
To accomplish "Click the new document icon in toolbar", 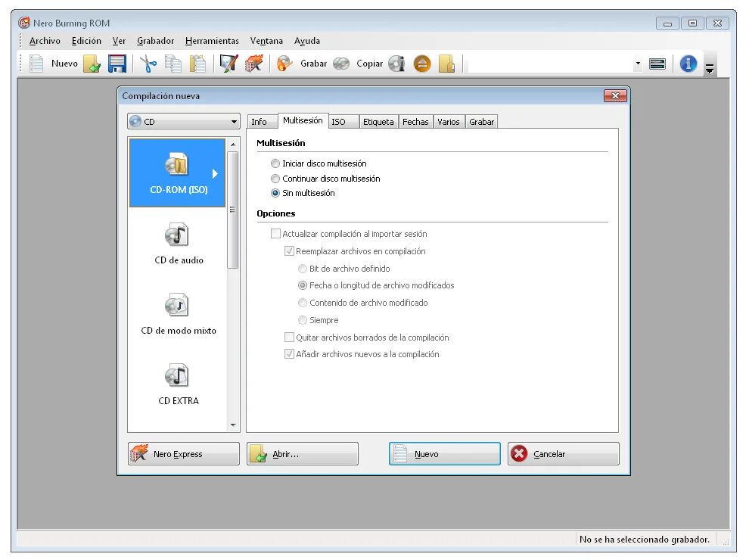I will click(36, 64).
